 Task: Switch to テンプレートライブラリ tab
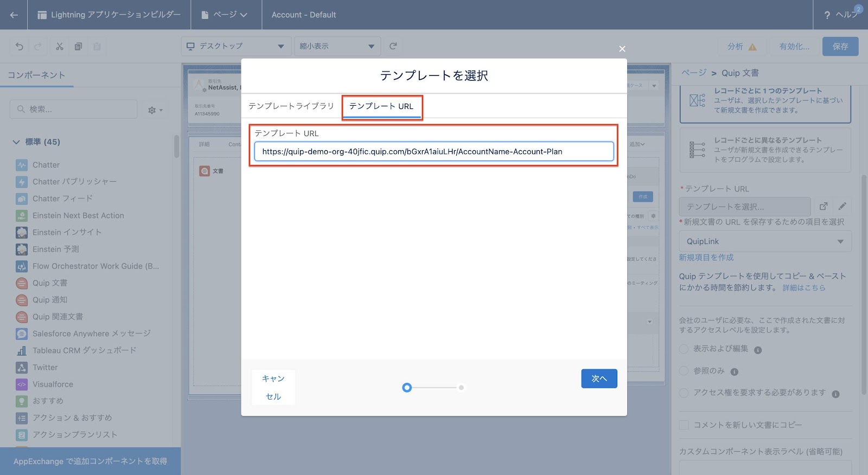pos(291,106)
